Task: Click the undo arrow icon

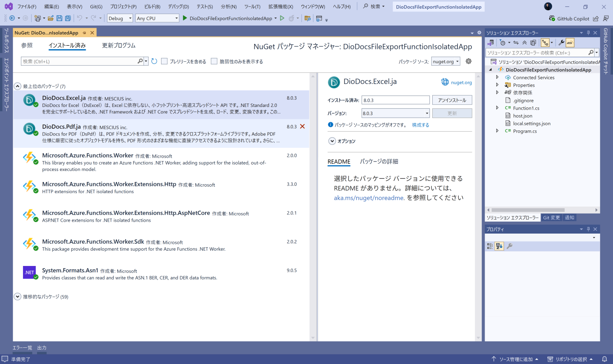Action: (x=79, y=18)
